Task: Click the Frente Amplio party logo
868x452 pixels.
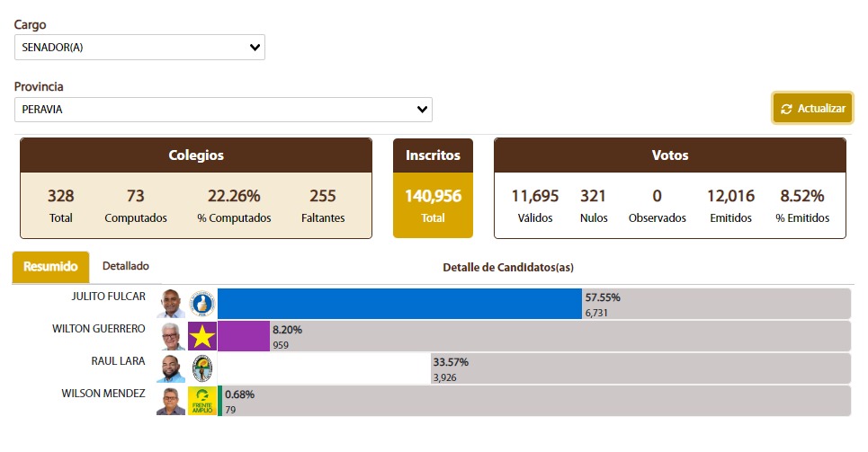Action: pos(202,401)
